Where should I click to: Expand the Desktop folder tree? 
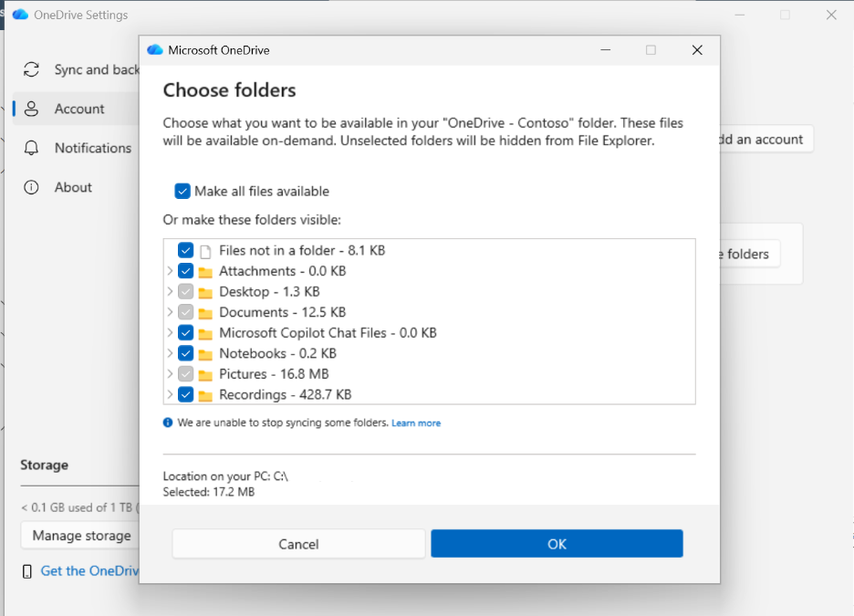click(x=170, y=291)
